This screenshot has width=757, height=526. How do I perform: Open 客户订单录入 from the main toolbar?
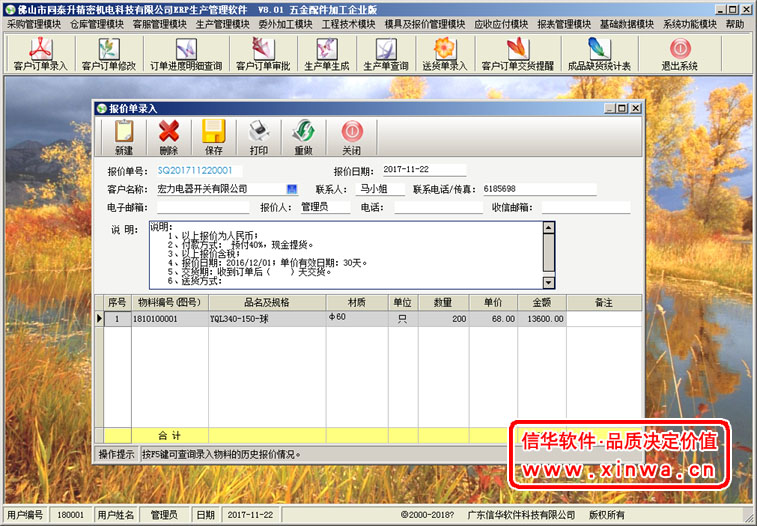40,52
